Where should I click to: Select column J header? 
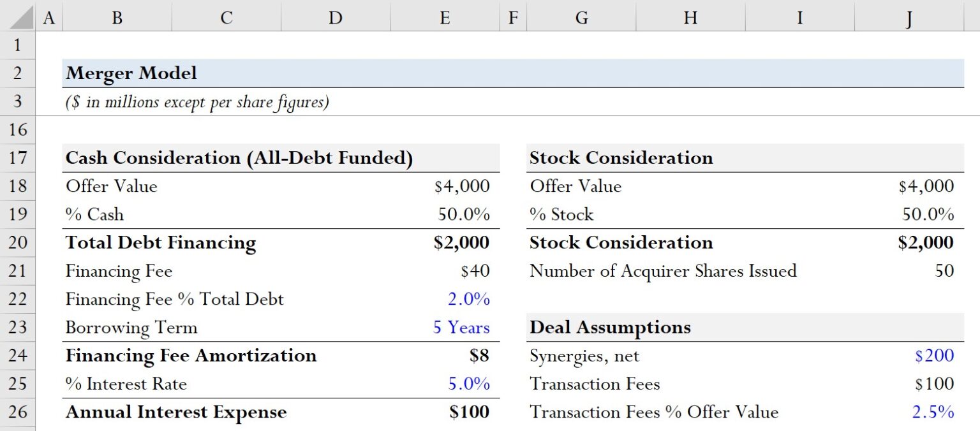pos(909,16)
